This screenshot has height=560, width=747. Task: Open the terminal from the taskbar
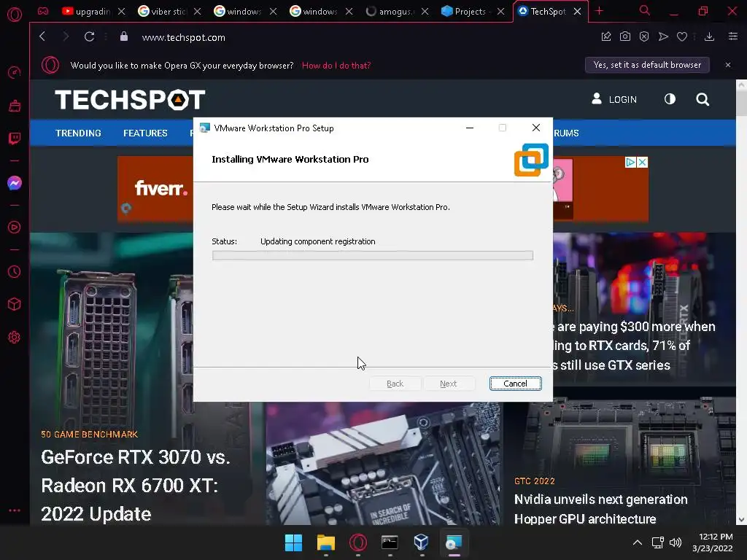click(390, 542)
